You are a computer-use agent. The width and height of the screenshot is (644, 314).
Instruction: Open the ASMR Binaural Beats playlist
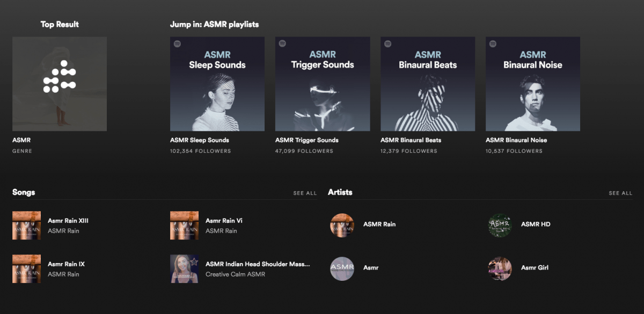tap(427, 84)
